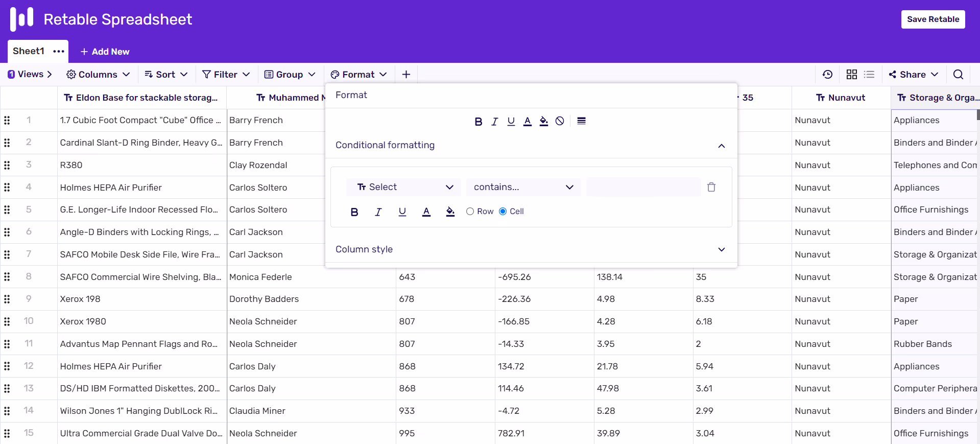
Task: Open the search magnifier icon
Action: 958,75
